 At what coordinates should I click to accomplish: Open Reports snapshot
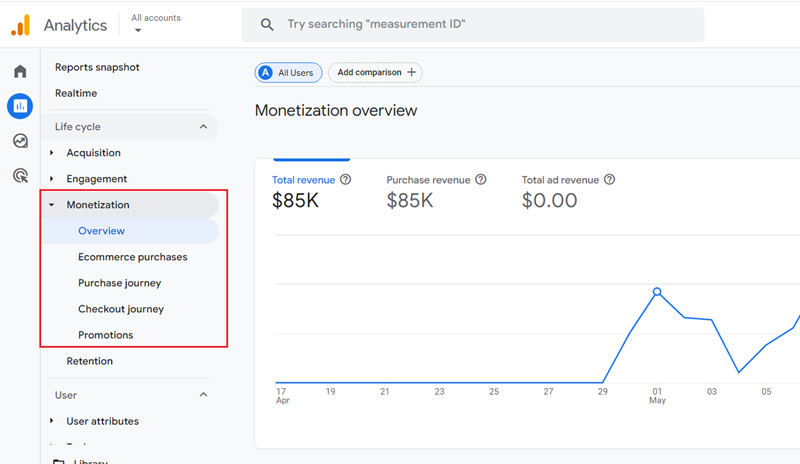[x=97, y=67]
